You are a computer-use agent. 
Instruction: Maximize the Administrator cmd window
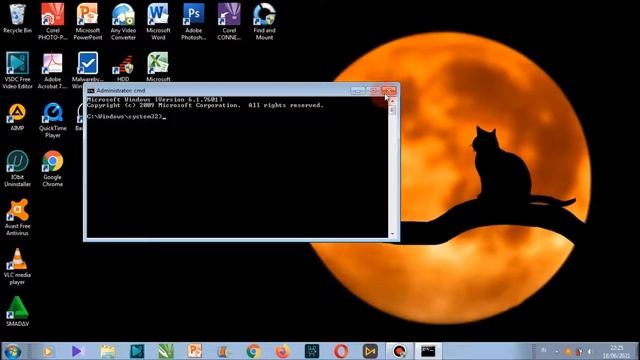373,90
